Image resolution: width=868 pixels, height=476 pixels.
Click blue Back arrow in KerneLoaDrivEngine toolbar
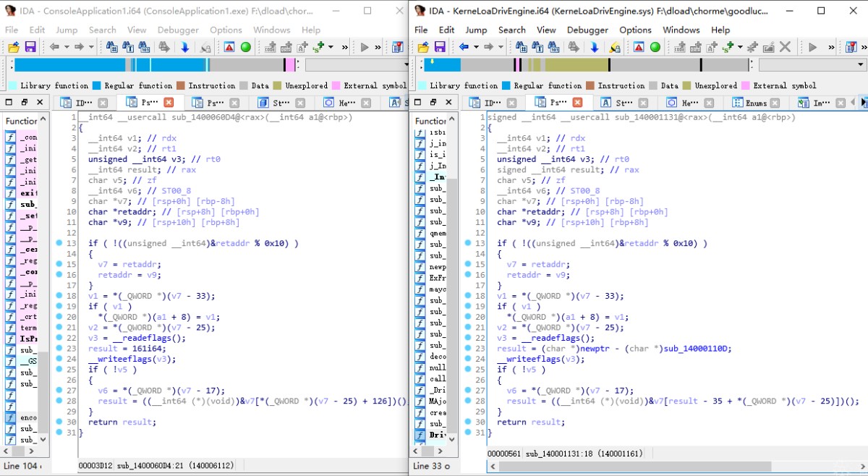[x=464, y=47]
